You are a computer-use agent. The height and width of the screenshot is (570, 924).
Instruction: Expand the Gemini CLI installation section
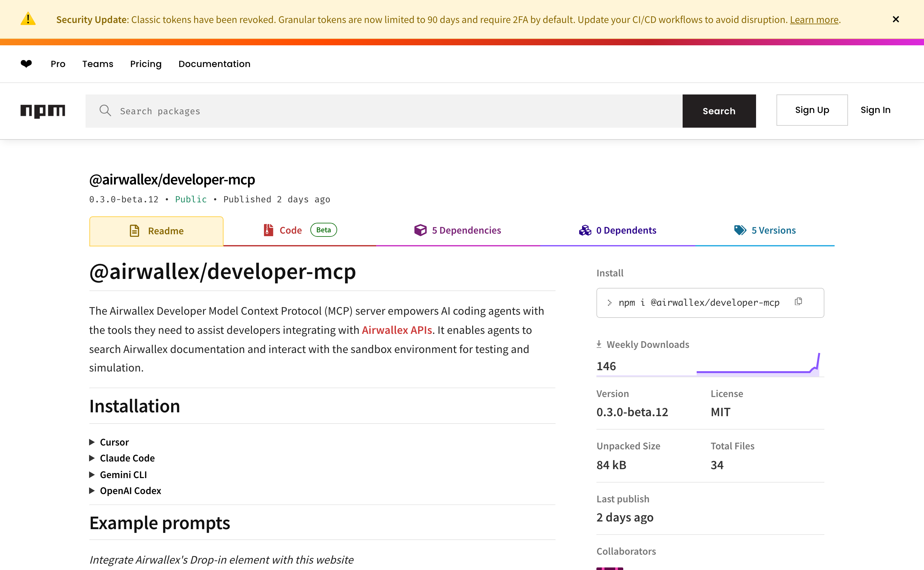123,475
